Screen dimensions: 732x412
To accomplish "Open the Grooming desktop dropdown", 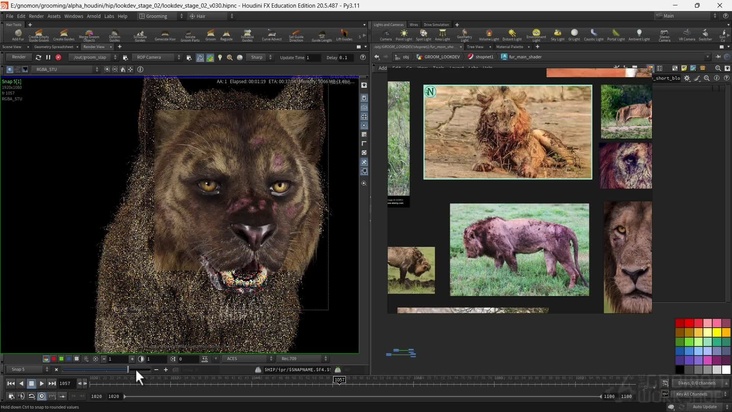I will tap(161, 16).
